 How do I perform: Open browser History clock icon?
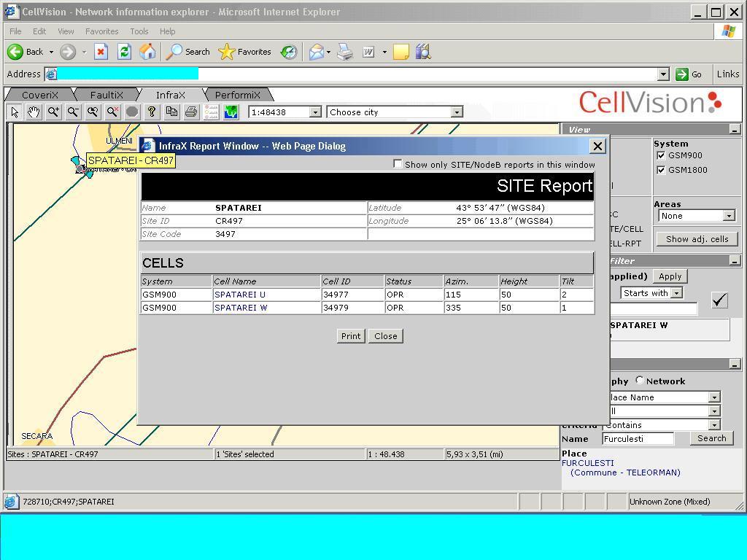(x=289, y=52)
